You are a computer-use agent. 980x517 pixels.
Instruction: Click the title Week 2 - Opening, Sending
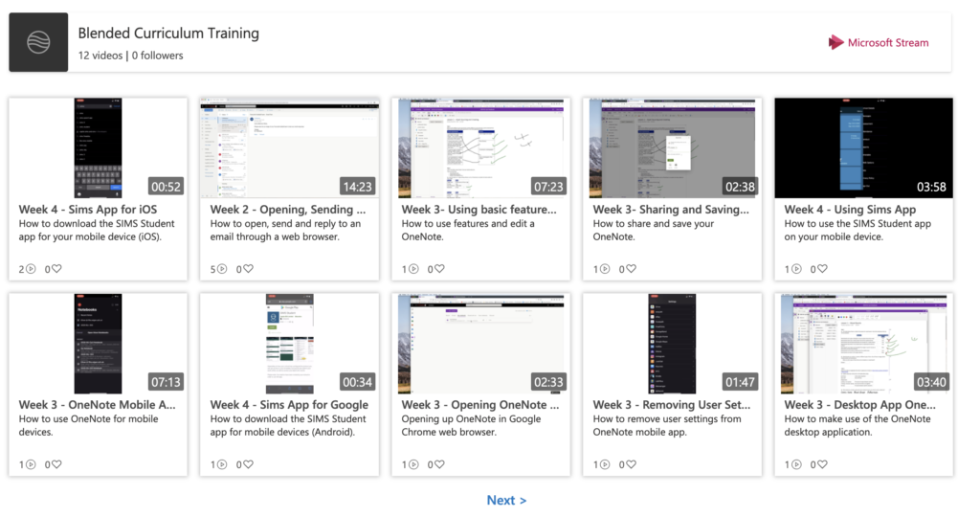pyautogui.click(x=287, y=210)
